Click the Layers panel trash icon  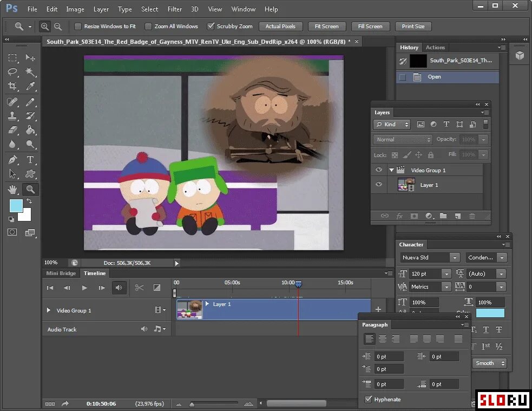pos(472,216)
